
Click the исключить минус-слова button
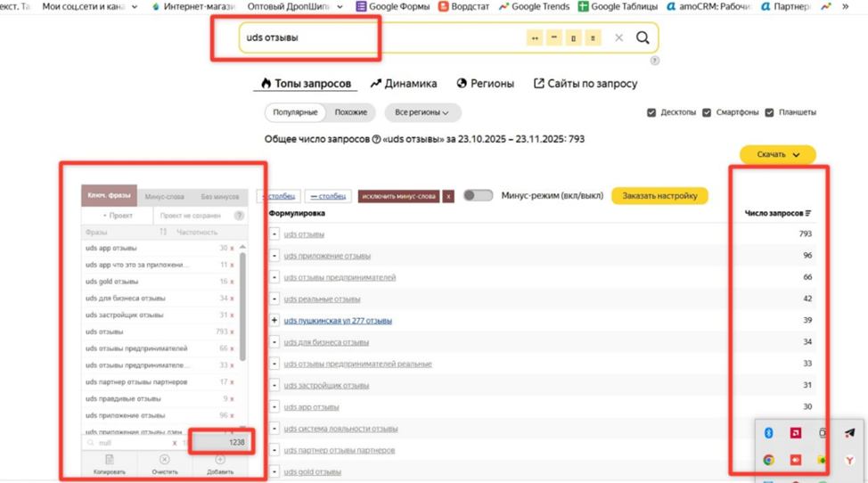pyautogui.click(x=399, y=196)
